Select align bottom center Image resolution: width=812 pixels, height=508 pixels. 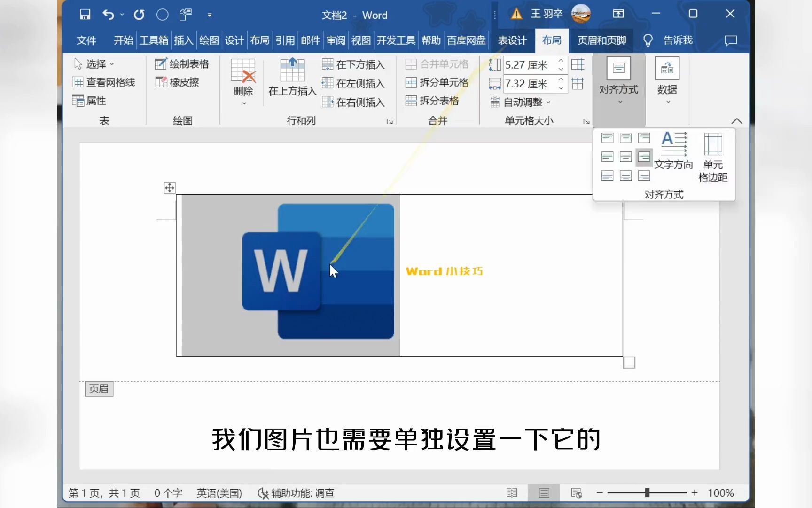click(x=625, y=175)
